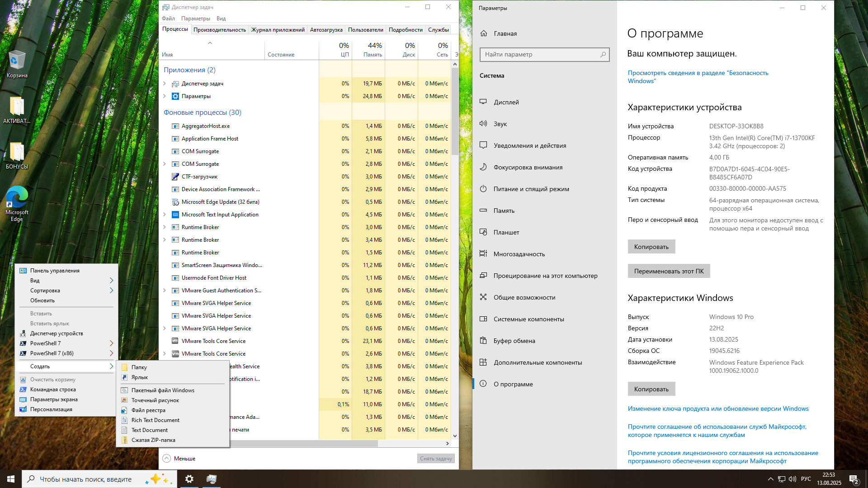Image resolution: width=868 pixels, height=488 pixels.
Task: Select CTF-загрузчик process row
Action: click(x=306, y=177)
